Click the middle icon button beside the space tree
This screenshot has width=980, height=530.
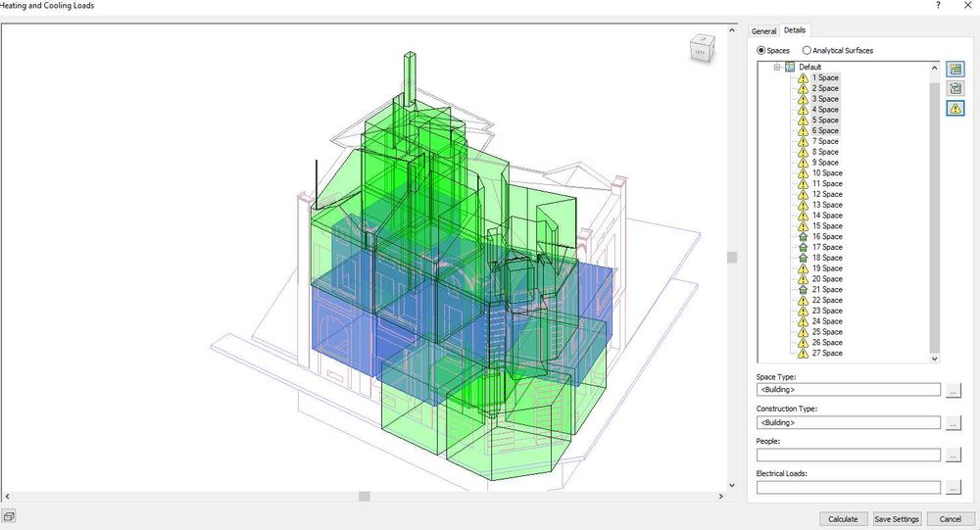click(955, 89)
